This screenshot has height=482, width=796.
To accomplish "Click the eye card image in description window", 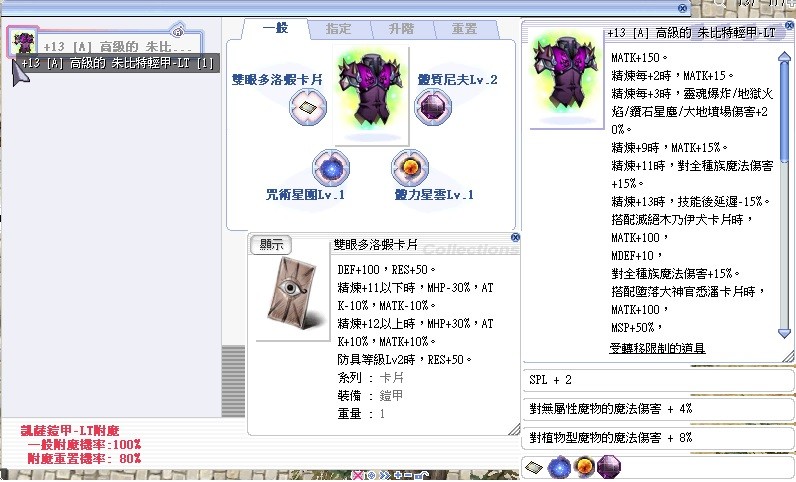I will (x=293, y=294).
